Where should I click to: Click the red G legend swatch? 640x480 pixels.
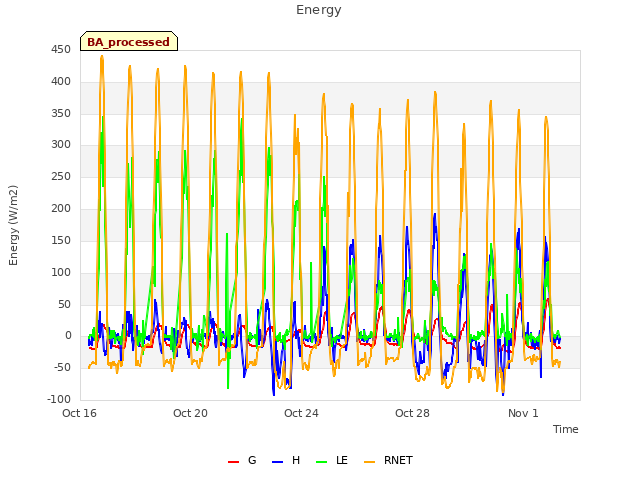click(233, 462)
